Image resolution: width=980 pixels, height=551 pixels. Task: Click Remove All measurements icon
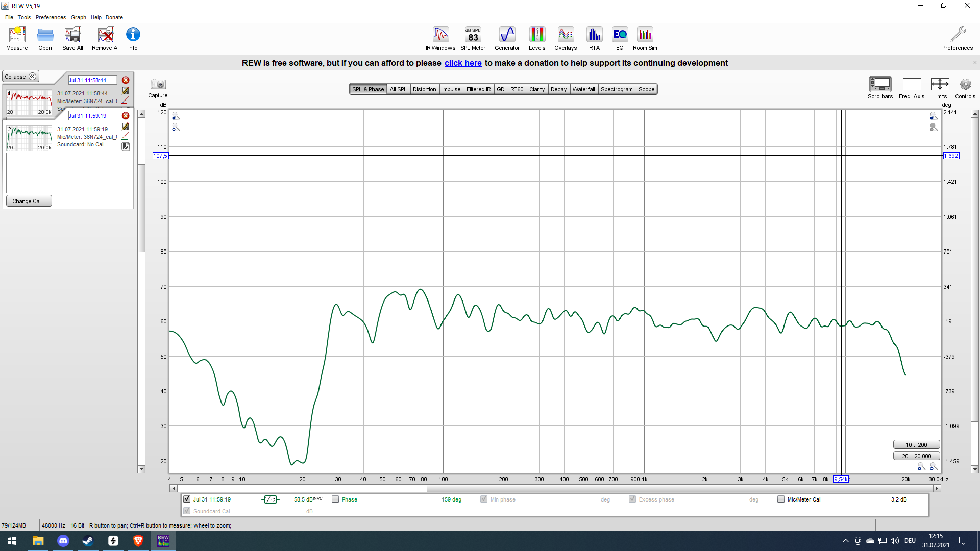tap(106, 38)
